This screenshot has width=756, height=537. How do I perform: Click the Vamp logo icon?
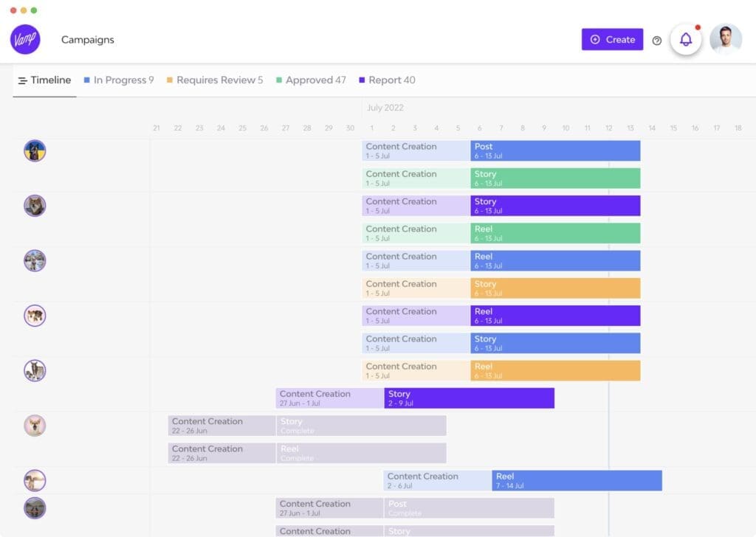pos(25,39)
